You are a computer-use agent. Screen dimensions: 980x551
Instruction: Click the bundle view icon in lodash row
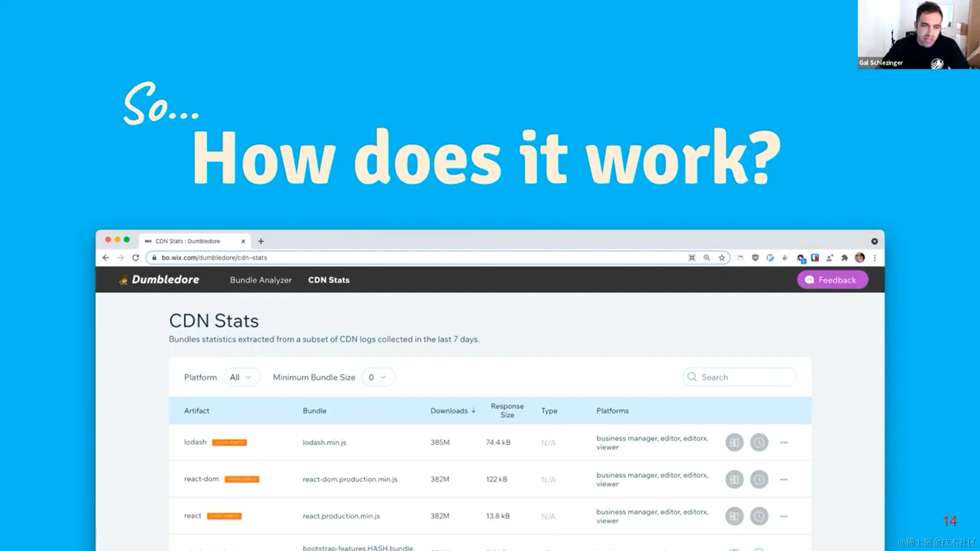click(x=734, y=442)
